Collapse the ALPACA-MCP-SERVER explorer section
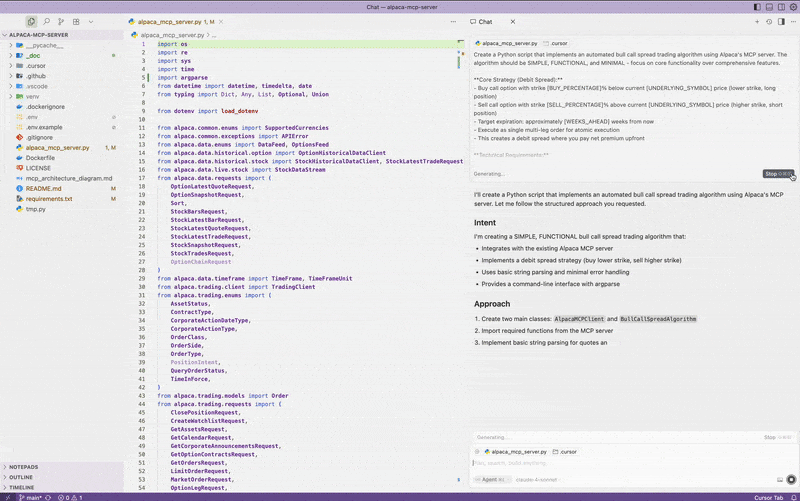 pyautogui.click(x=61, y=35)
